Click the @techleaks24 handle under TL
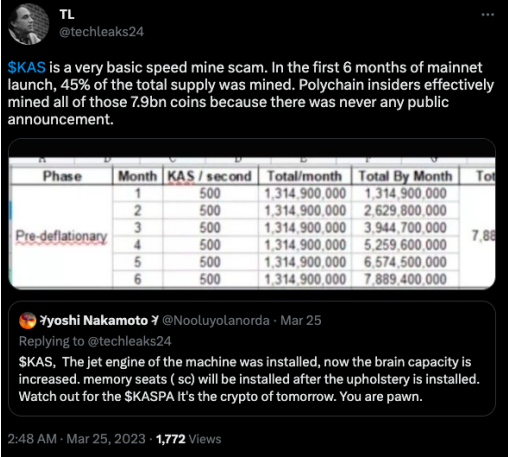508x457 pixels. [x=101, y=32]
